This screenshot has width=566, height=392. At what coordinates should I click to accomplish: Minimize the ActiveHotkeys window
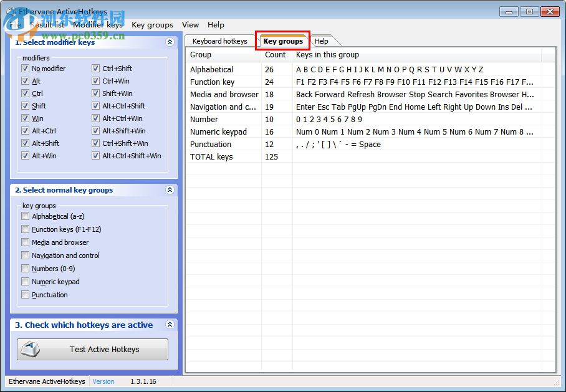click(x=509, y=12)
